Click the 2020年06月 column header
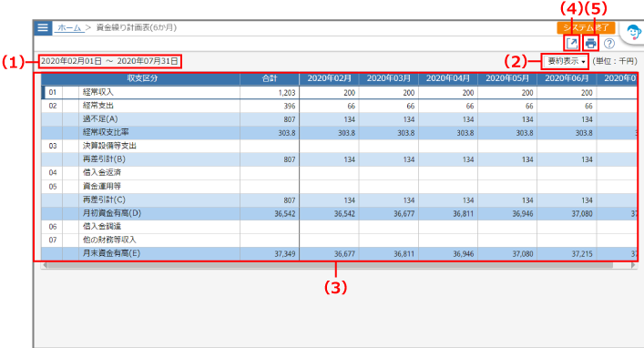This screenshot has height=348, width=644. [567, 78]
